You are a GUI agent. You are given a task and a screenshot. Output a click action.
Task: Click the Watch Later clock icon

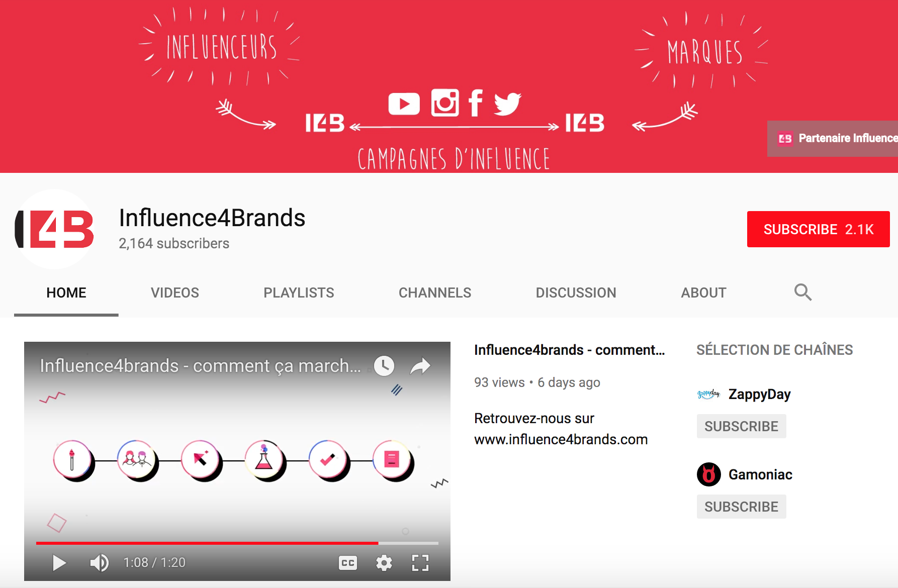point(384,366)
